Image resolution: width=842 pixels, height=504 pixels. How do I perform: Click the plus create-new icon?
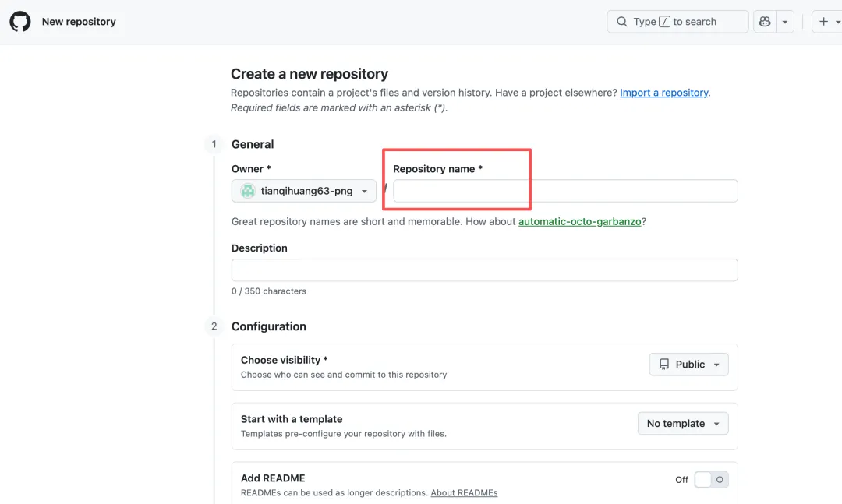click(x=823, y=22)
